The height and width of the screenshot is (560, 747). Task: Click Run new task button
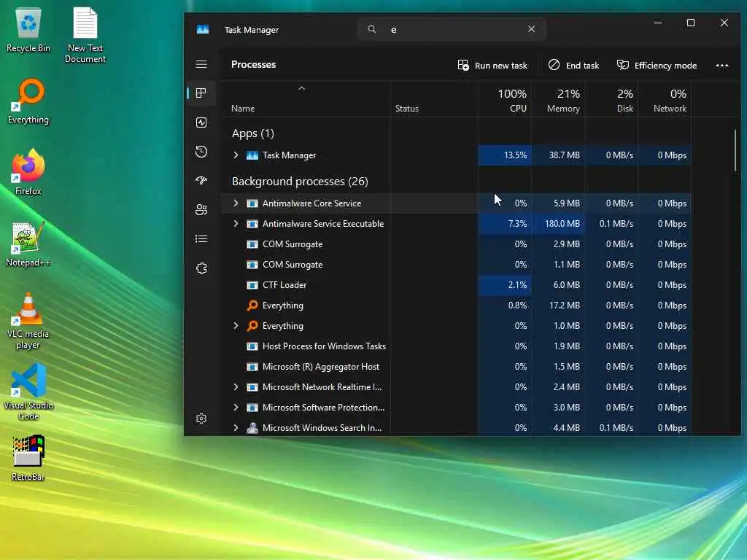click(x=492, y=65)
